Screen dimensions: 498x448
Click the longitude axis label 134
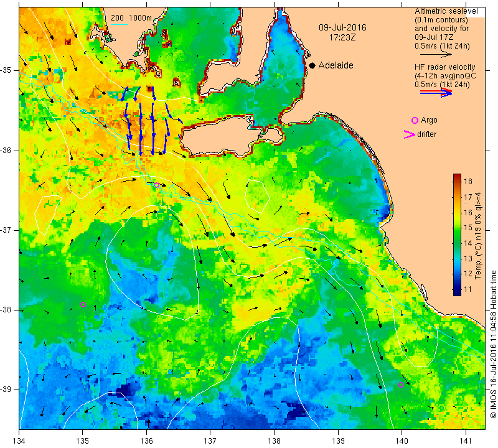coord(19,441)
